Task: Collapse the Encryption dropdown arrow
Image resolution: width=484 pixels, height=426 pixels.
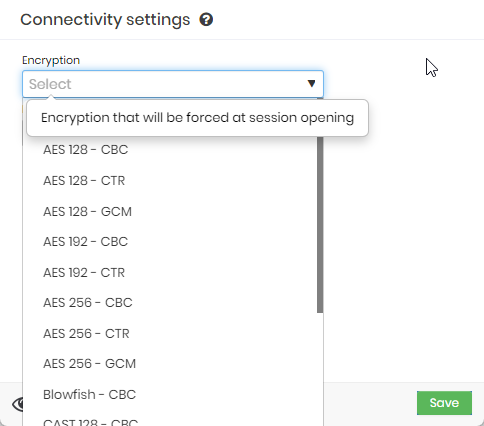Action: pyautogui.click(x=311, y=83)
